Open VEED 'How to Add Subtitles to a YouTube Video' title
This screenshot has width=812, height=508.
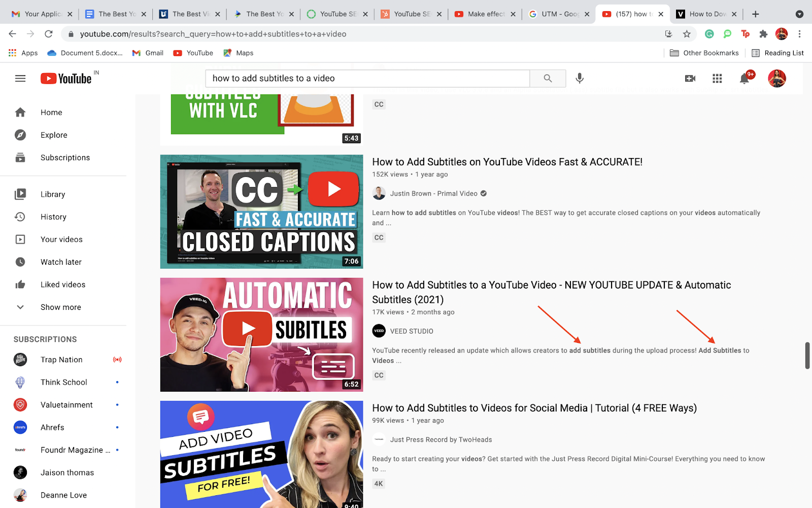coord(552,292)
